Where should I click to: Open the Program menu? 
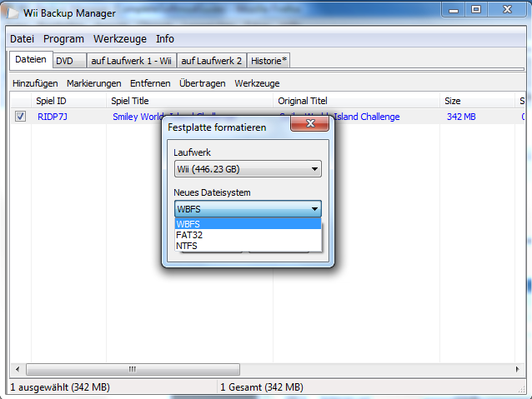63,39
